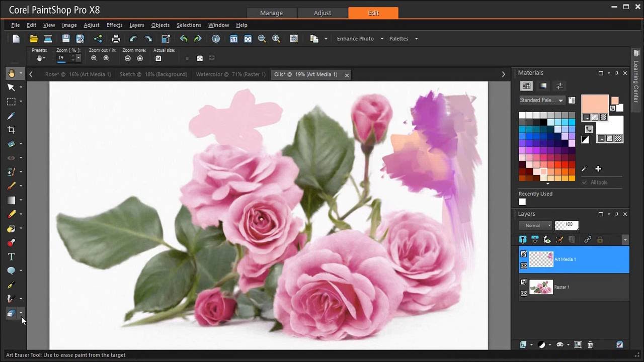The image size is (644, 362).
Task: Activate the Art Eraser tool
Action: coord(11,313)
